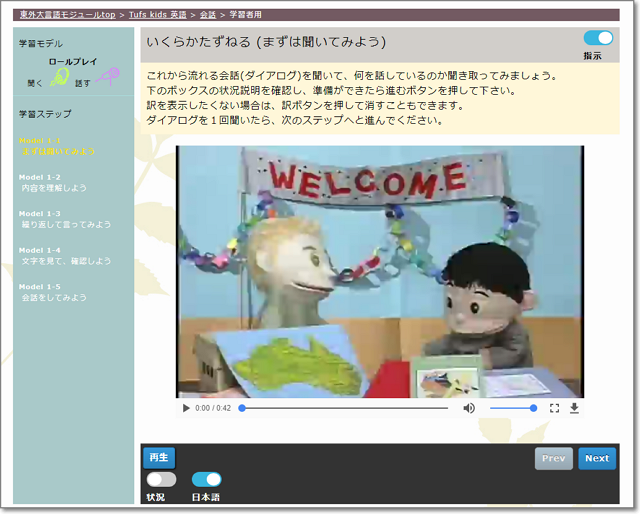640x514 pixels.
Task: Open the Tufs kids 英語 breadcrumb link
Action: [160, 15]
